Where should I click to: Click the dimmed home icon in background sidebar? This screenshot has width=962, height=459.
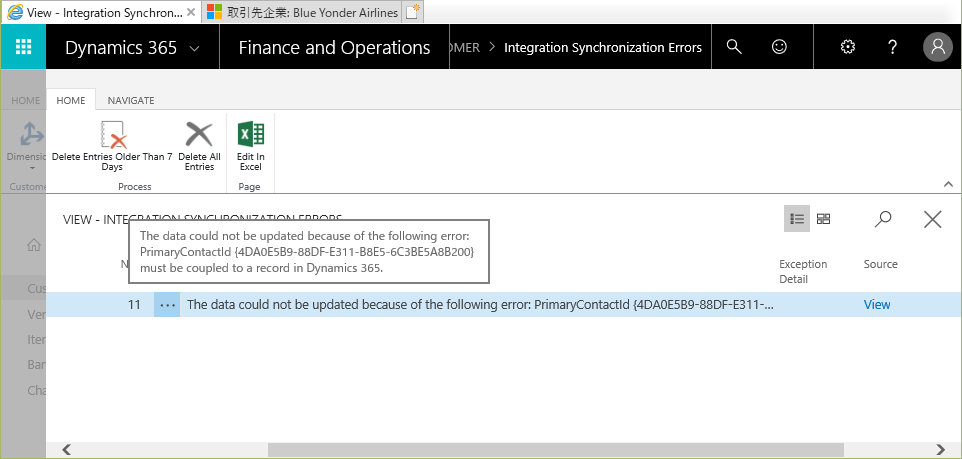tap(34, 245)
